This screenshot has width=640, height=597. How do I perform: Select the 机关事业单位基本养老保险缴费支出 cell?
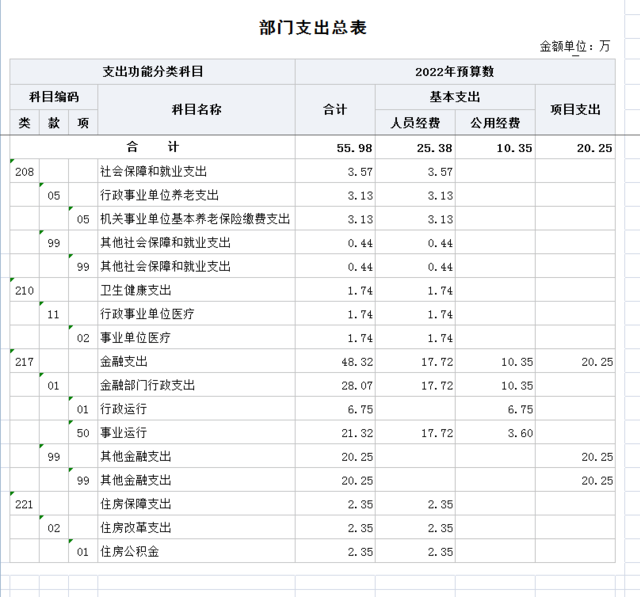pyautogui.click(x=195, y=219)
